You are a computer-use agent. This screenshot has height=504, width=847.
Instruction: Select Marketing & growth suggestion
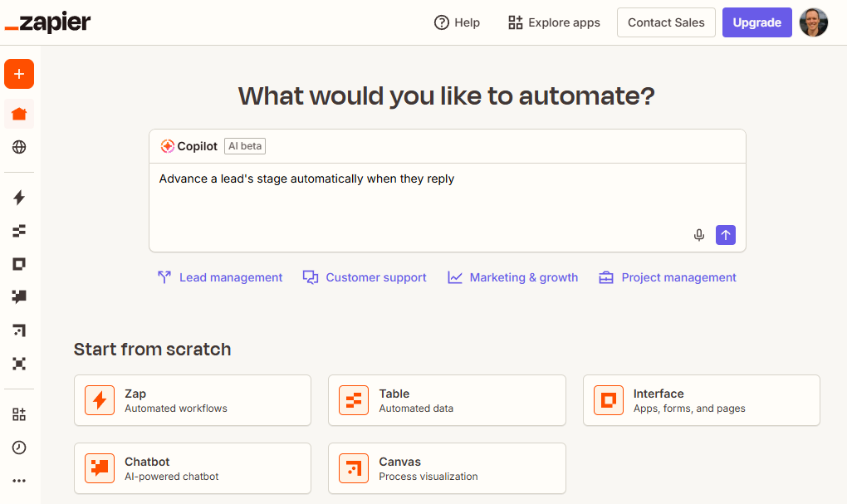tap(512, 277)
